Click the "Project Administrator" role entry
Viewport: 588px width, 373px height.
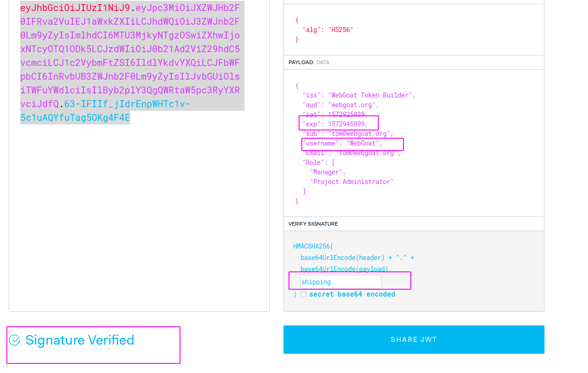click(352, 182)
